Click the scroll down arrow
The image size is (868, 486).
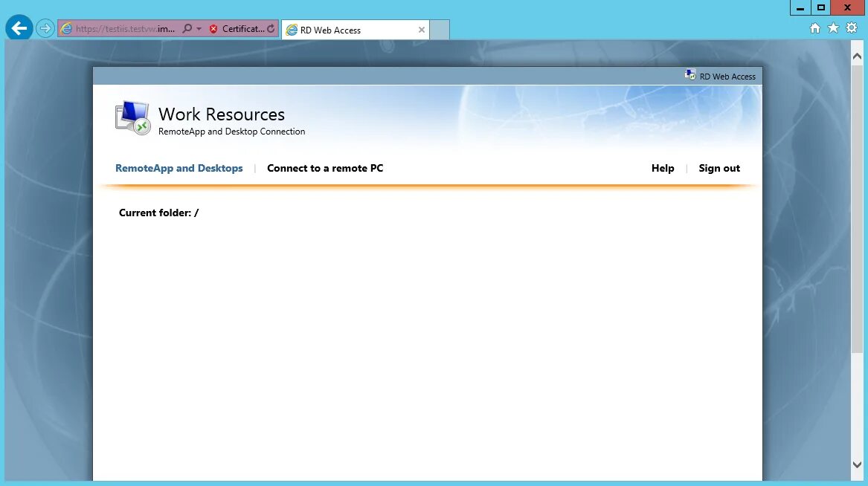857,465
